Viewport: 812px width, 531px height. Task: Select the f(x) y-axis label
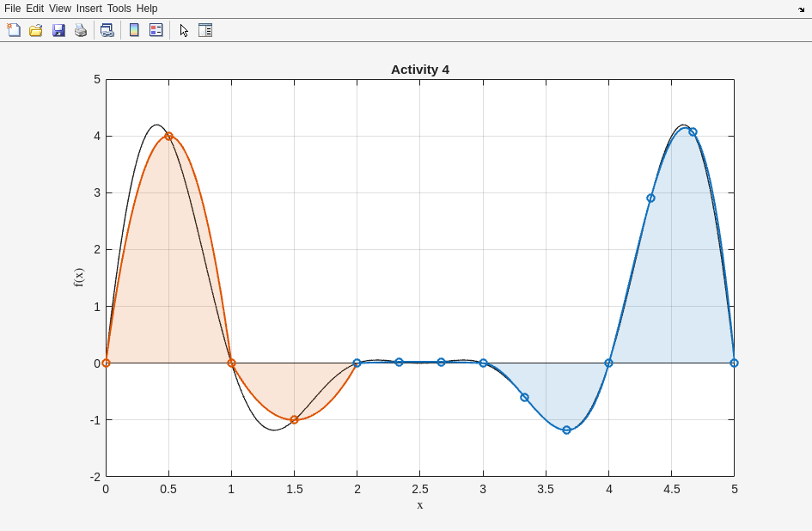79,278
